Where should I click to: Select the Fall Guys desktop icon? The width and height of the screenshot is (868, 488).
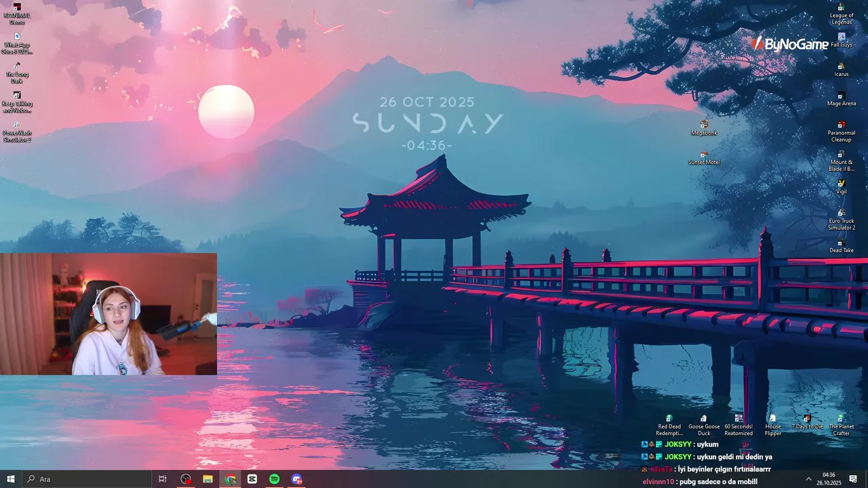tap(842, 40)
